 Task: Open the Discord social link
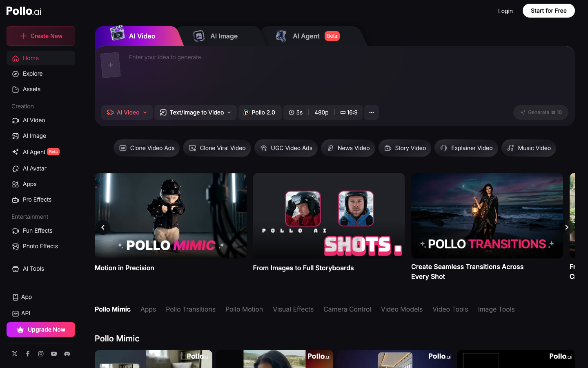click(x=67, y=354)
